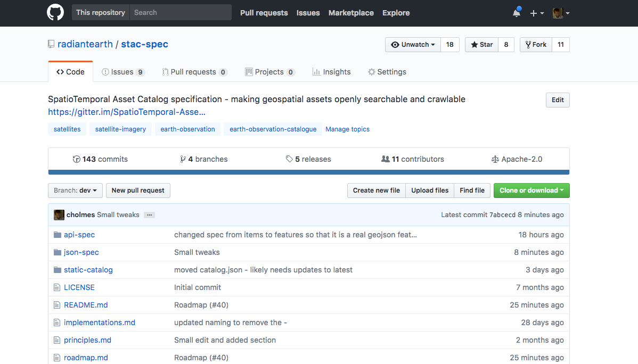Open Pull requests in top navigation

coord(264,13)
